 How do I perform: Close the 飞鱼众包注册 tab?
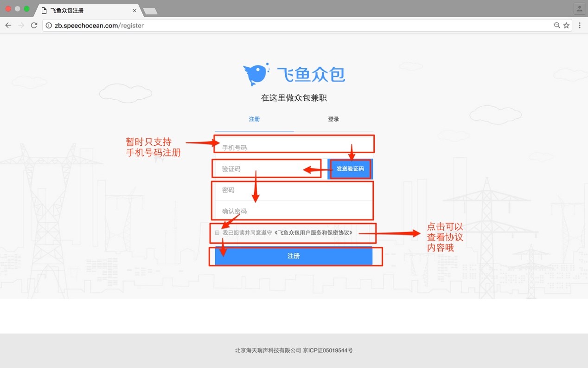pyautogui.click(x=134, y=10)
